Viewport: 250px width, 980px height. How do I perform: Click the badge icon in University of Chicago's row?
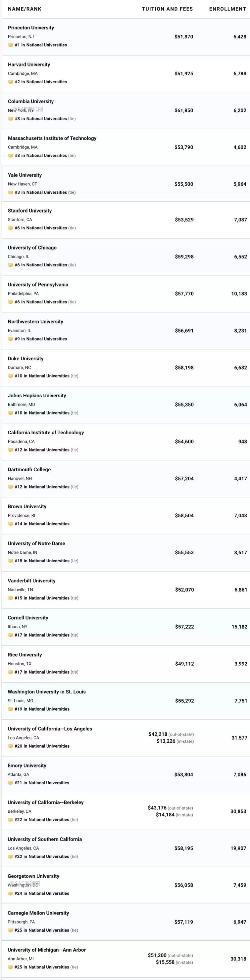11,265
